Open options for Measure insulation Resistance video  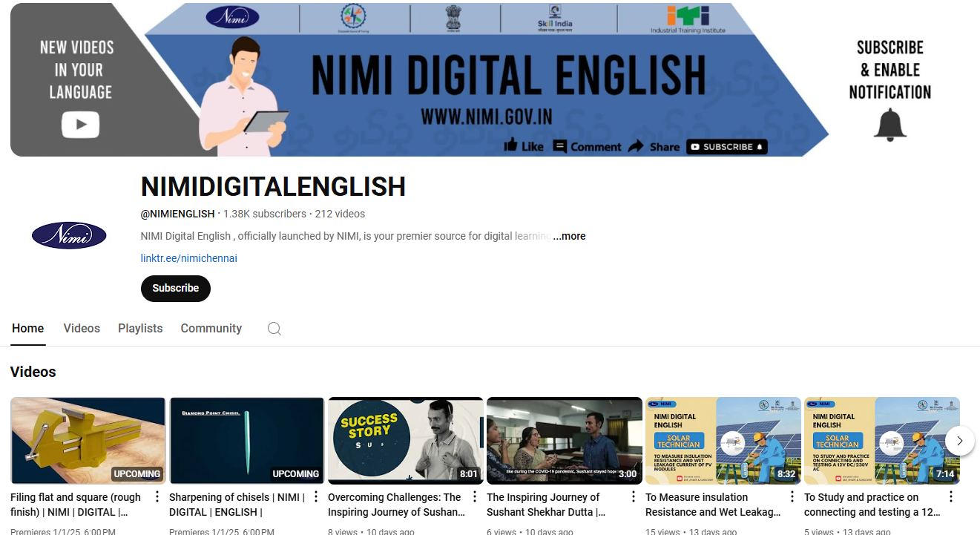(x=792, y=497)
